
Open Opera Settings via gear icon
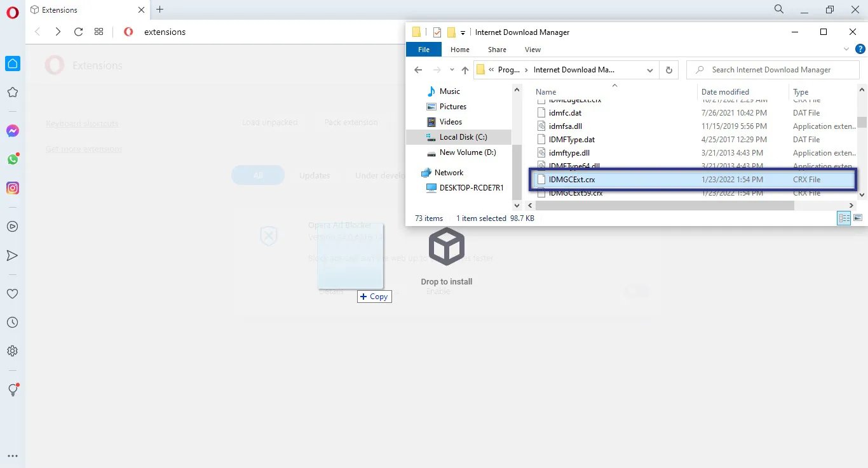pyautogui.click(x=13, y=351)
